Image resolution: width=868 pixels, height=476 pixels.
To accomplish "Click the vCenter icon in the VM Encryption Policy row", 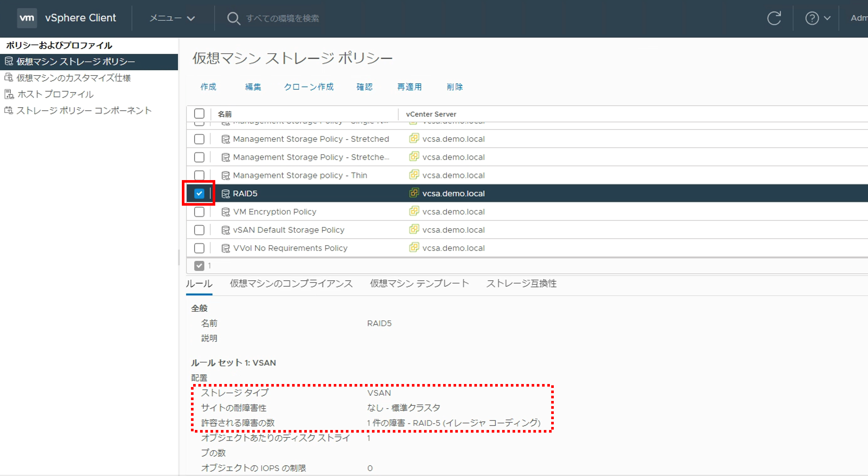I will (x=414, y=211).
